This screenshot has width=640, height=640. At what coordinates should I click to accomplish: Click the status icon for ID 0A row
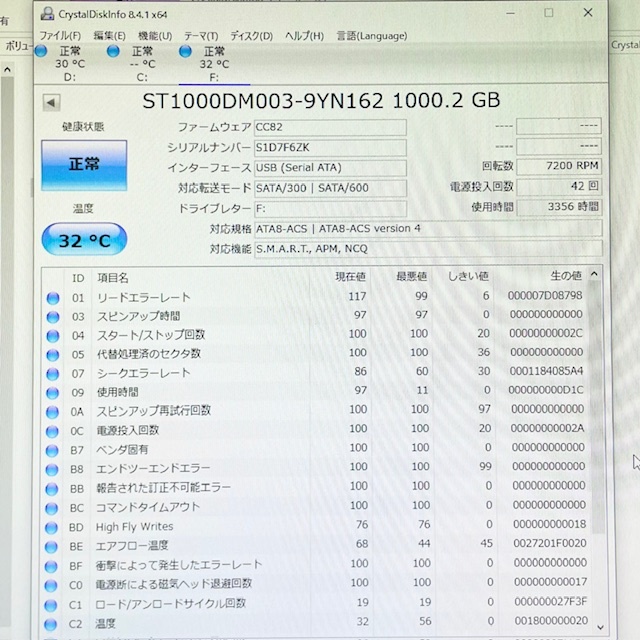[52, 412]
